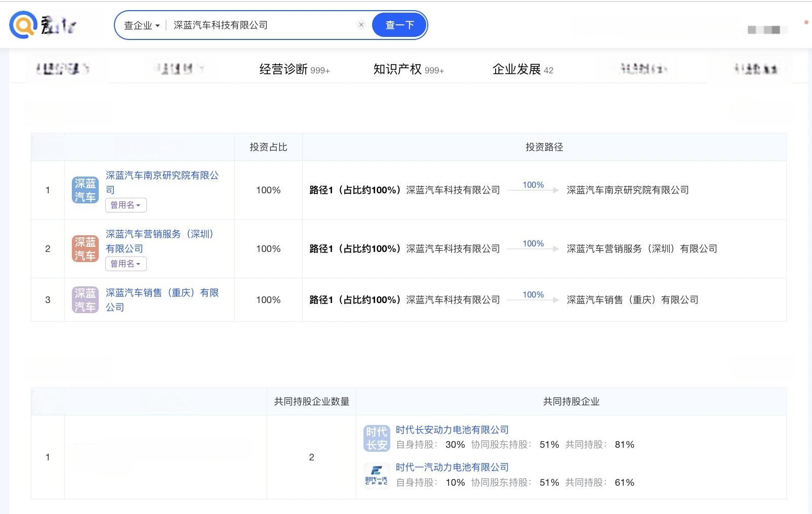The image size is (812, 514).
Task: Click logo of 深蓝汽车南京研究院
Action: point(85,190)
